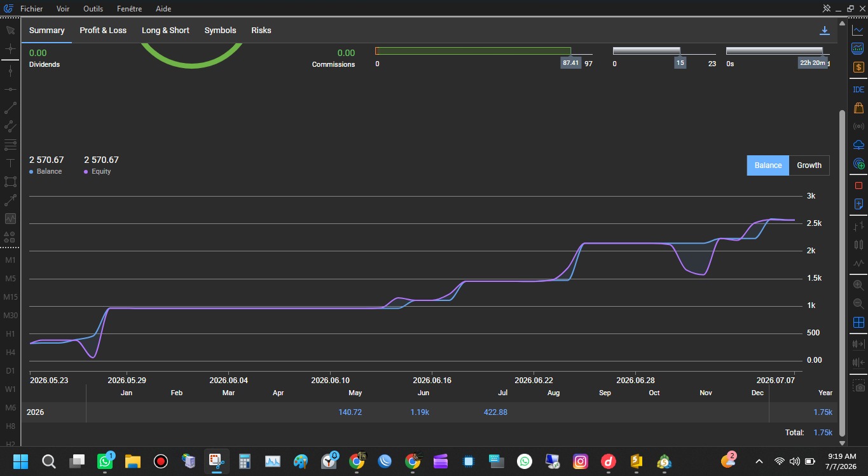
Task: Take a chart screenshot with camera icon
Action: (x=859, y=386)
